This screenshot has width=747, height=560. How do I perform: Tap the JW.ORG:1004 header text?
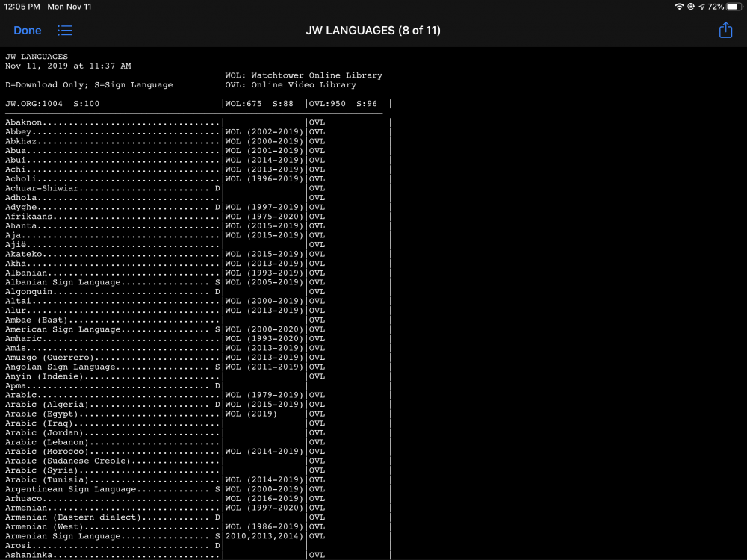coord(33,104)
